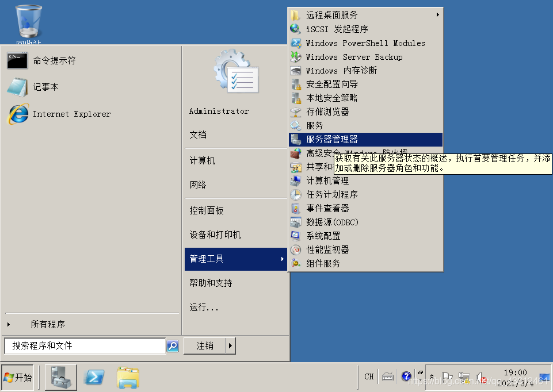Click the 计算机管理 icon
The height and width of the screenshot is (392, 553).
pyautogui.click(x=296, y=180)
